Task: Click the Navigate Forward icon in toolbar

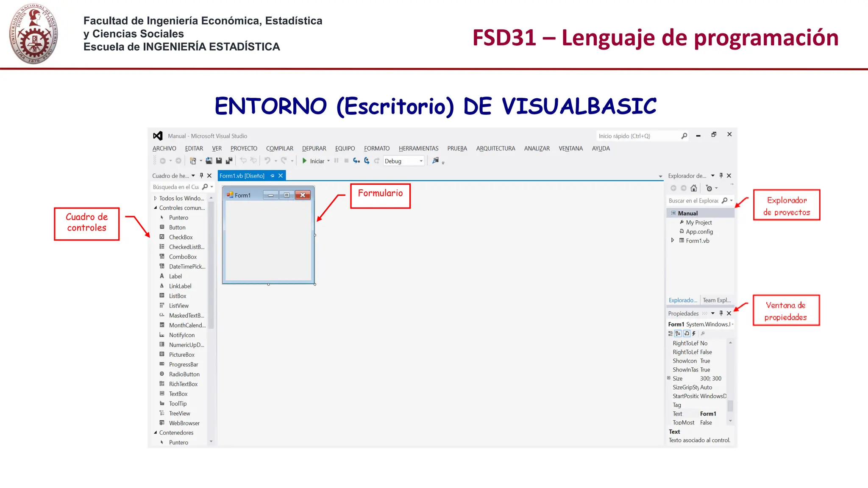Action: pyautogui.click(x=178, y=161)
